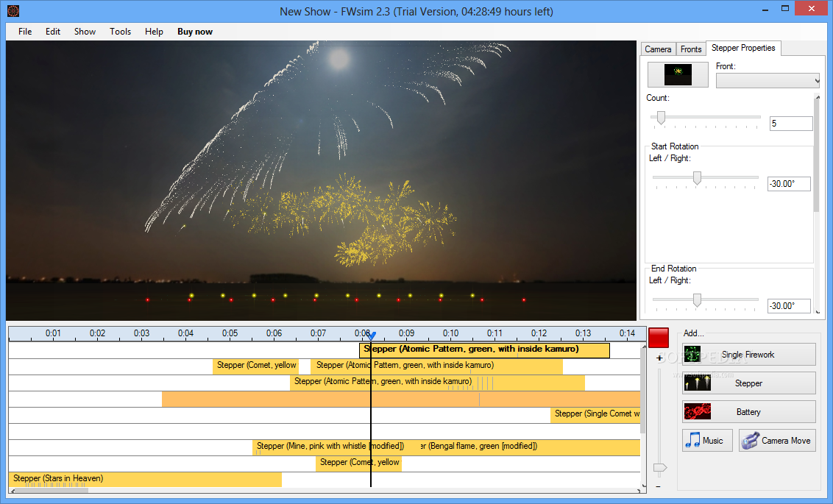Viewport: 833px width, 504px height.
Task: Select the Stepper (Comet, yellow clip in second row
Action: [x=255, y=366]
